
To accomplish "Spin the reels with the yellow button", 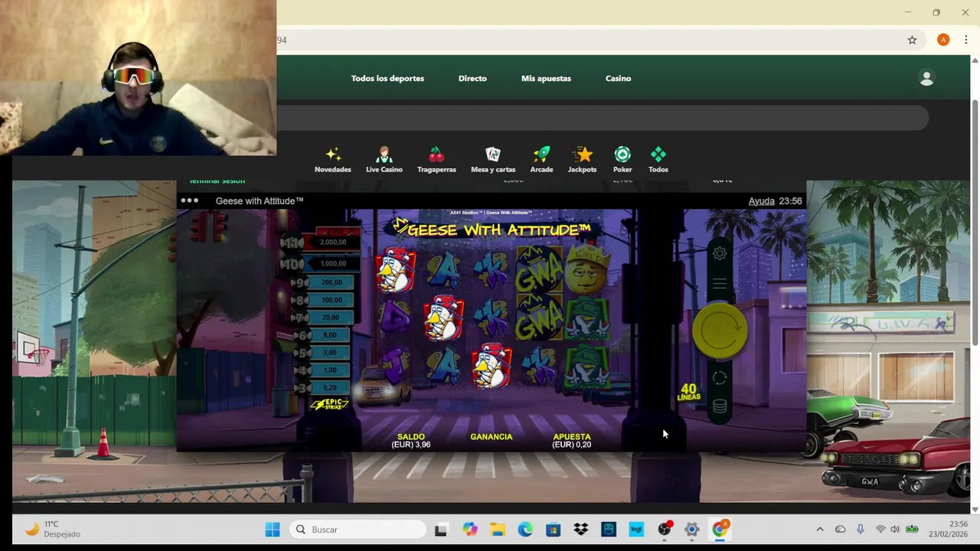I will click(720, 330).
